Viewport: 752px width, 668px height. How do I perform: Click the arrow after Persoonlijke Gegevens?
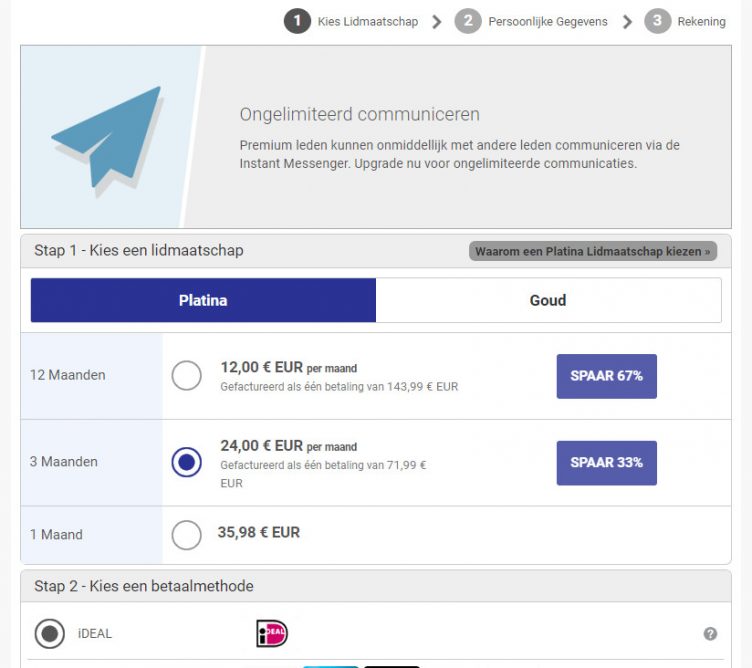click(627, 22)
